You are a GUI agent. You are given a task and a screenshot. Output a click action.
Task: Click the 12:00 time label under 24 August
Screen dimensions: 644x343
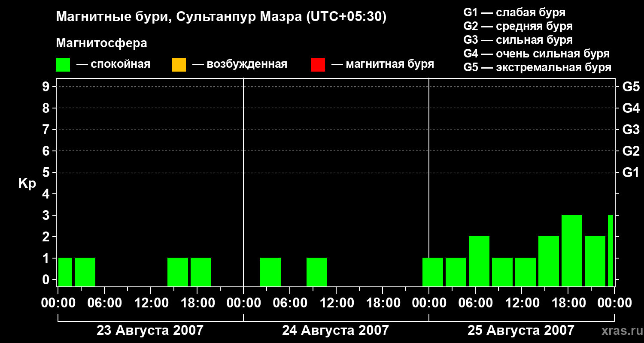coord(336,303)
